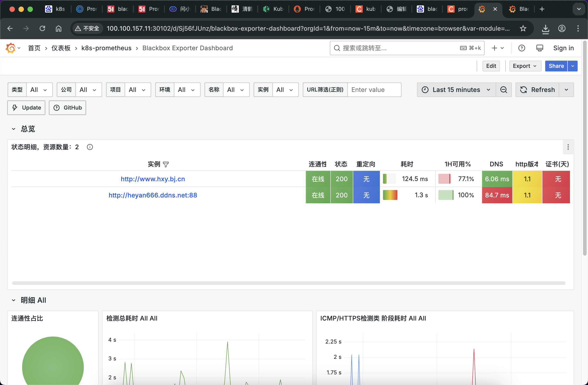Image resolution: width=588 pixels, height=385 pixels.
Task: Bookmark this page with the star icon
Action: (523, 28)
